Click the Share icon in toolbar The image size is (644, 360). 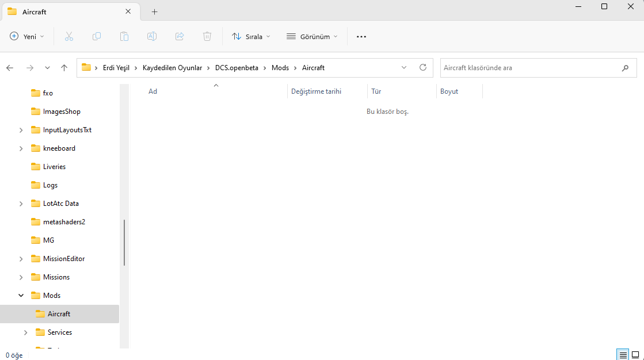pos(180,37)
